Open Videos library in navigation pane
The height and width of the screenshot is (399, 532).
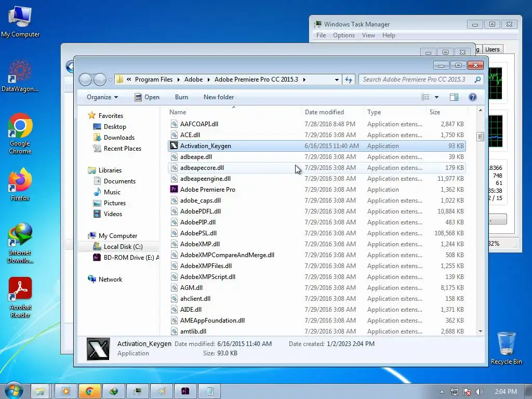point(108,214)
